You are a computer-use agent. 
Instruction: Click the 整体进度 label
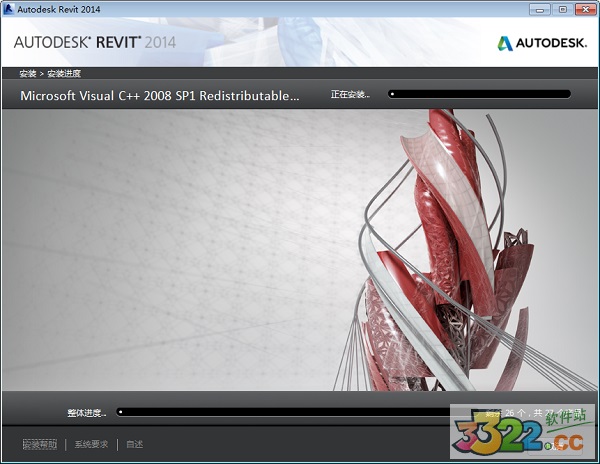[x=87, y=412]
